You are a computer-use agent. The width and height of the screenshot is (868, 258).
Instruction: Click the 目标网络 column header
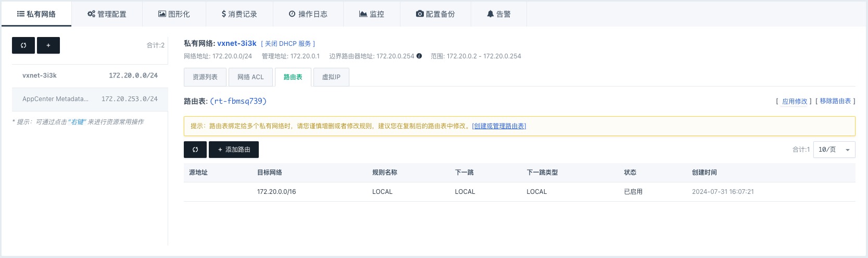point(270,173)
